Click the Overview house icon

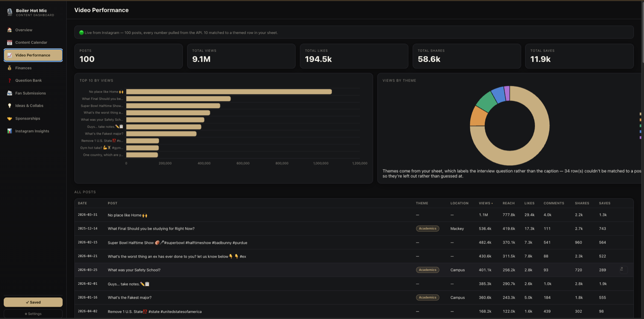tap(9, 30)
